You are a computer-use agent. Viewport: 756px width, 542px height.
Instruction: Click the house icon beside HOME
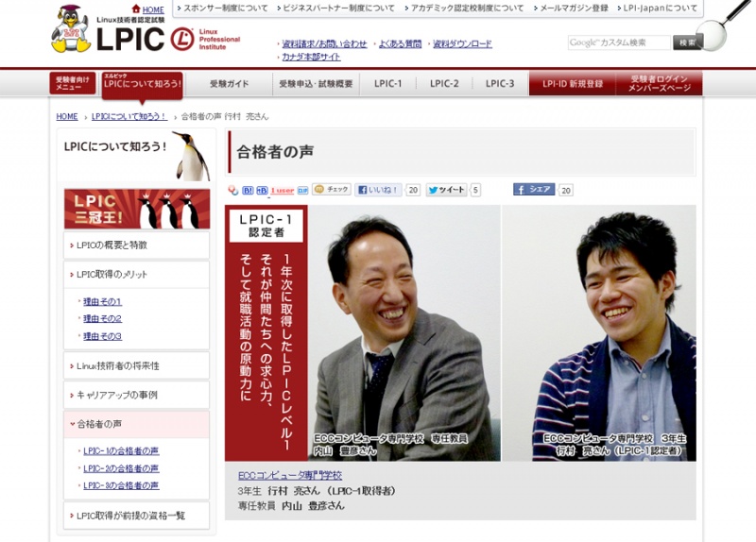tap(136, 9)
